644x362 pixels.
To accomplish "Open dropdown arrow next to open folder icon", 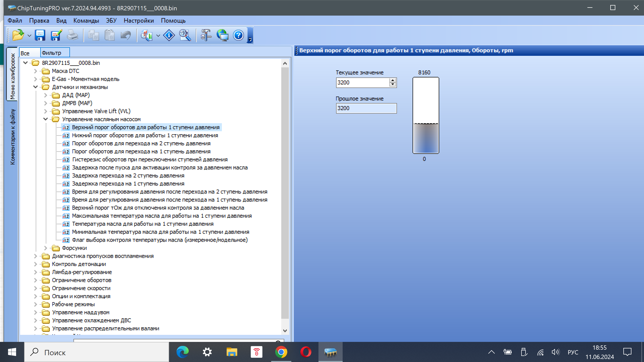I will tap(29, 36).
